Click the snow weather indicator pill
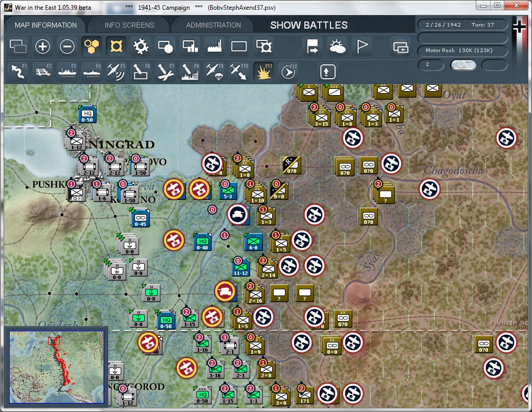Screen dimensions: 532x412 (463, 65)
